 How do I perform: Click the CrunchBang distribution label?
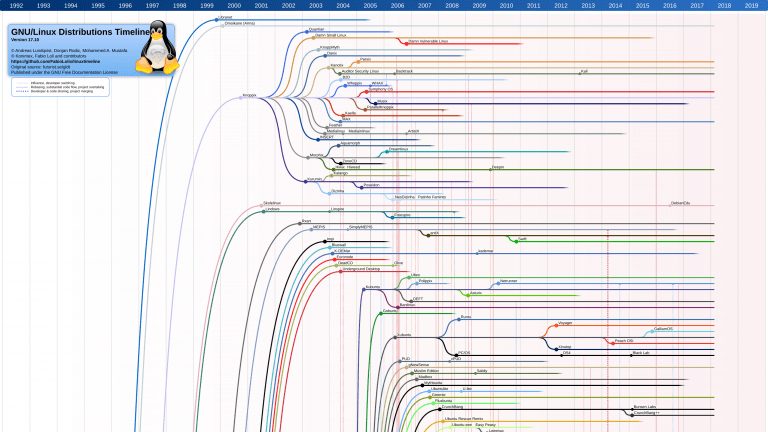pyautogui.click(x=452, y=407)
